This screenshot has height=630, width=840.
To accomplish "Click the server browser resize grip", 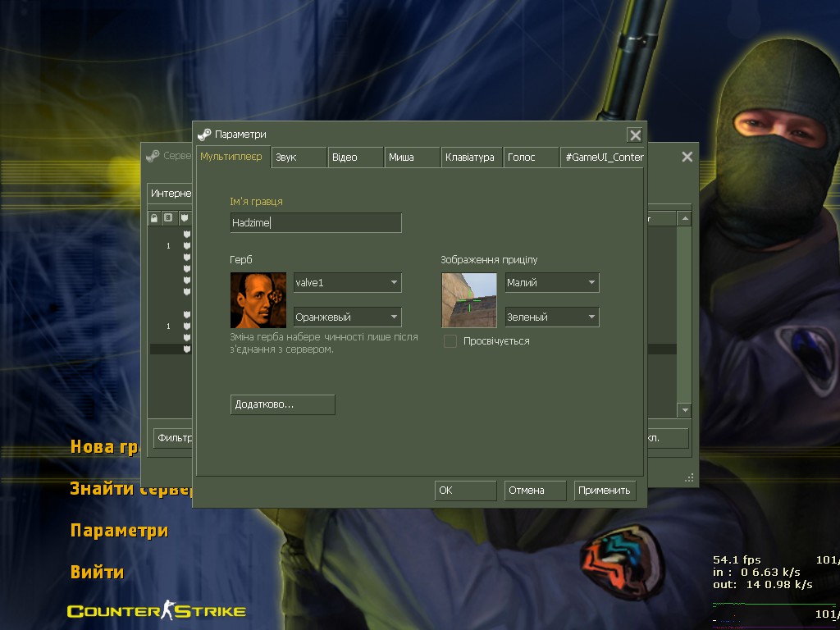I will pyautogui.click(x=689, y=478).
